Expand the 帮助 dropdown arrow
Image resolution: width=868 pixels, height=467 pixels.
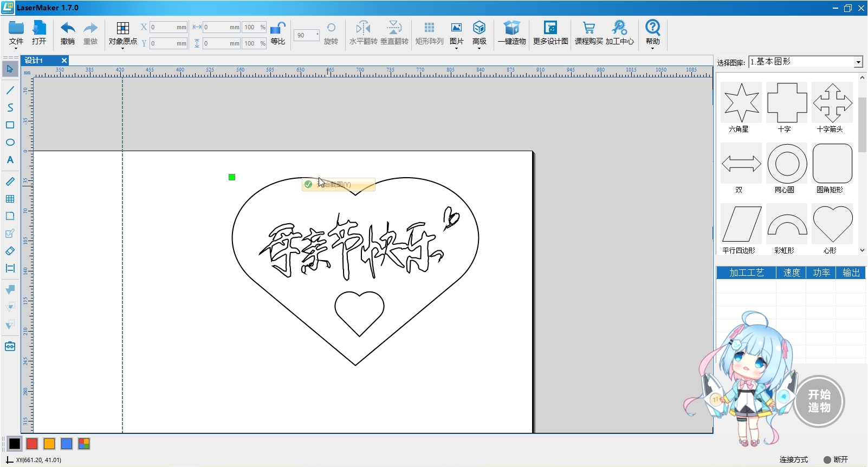pyautogui.click(x=653, y=48)
